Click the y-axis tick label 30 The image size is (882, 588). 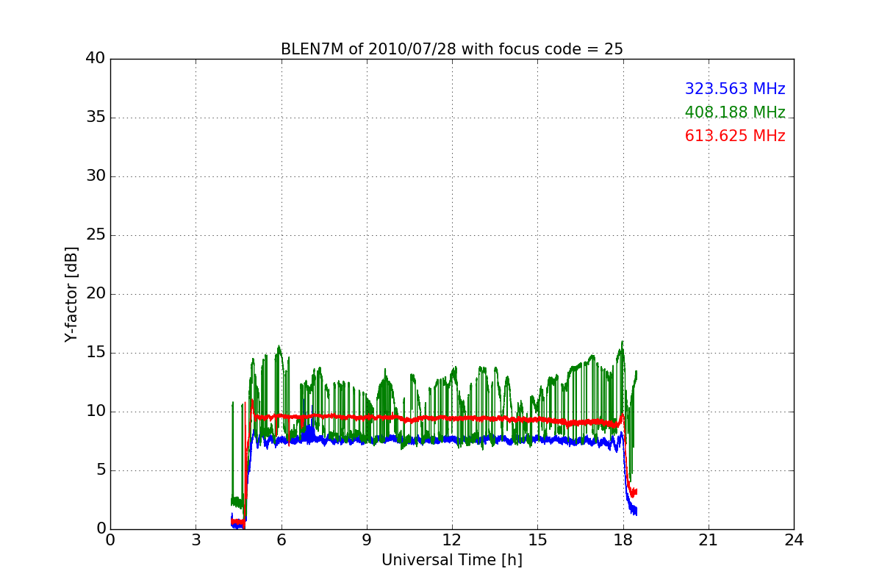[96, 176]
